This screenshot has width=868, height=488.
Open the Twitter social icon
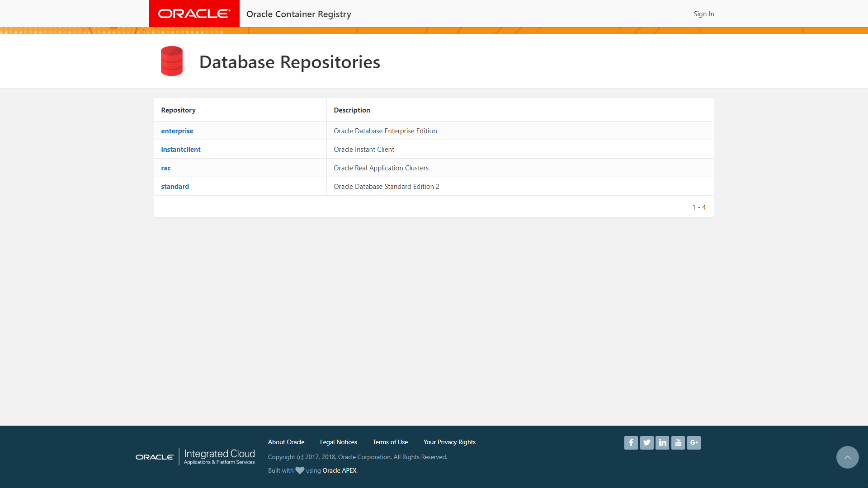click(646, 443)
